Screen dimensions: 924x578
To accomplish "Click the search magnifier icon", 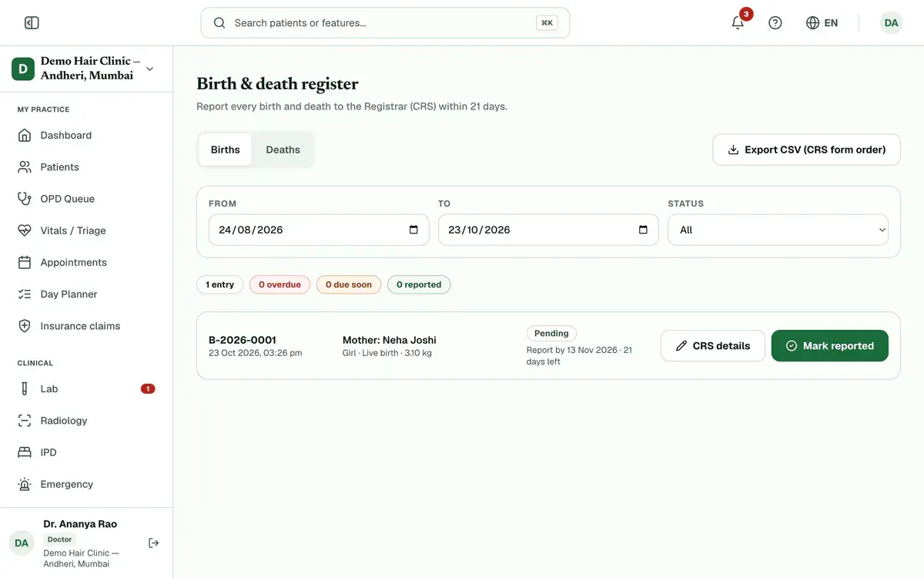I will point(219,23).
